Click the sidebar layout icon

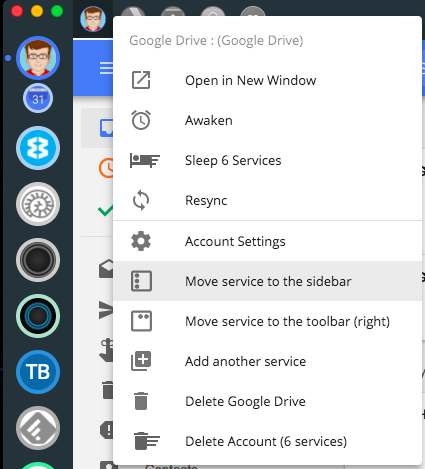coord(141,281)
